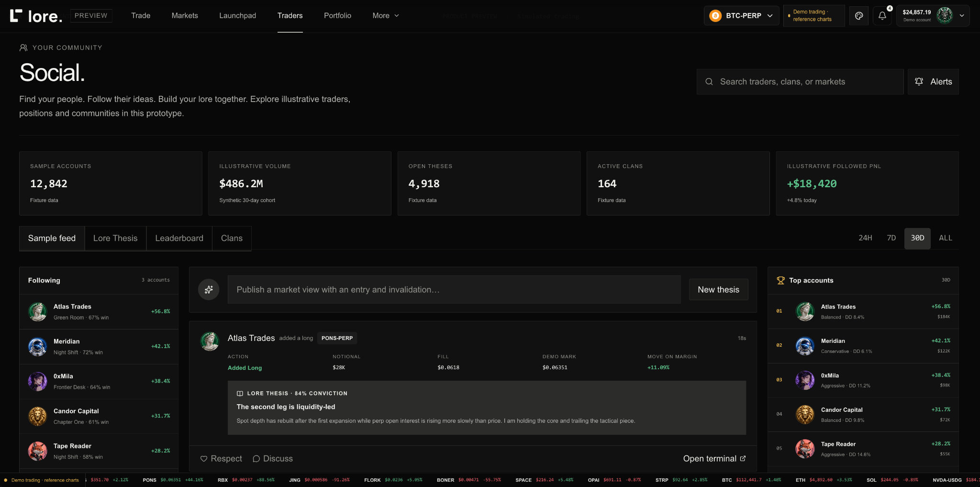The height and width of the screenshot is (487, 980).
Task: Expand the BTC-PERP market dropdown
Action: [x=742, y=16]
